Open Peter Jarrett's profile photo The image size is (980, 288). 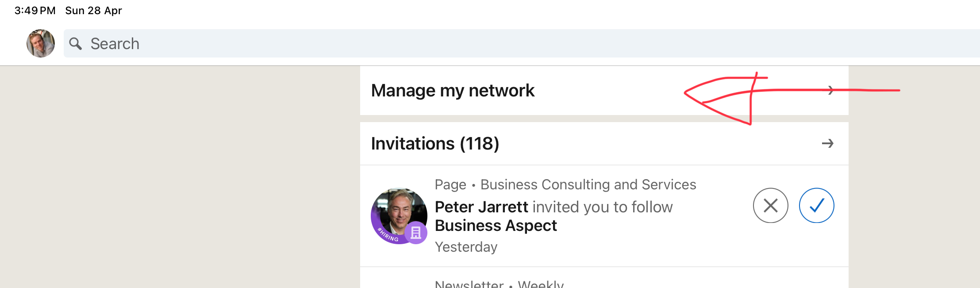[x=398, y=212]
